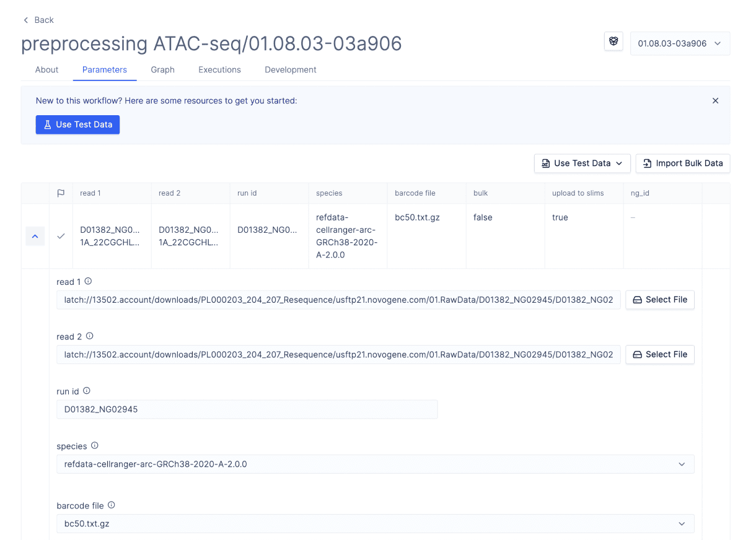The image size is (756, 540).
Task: Click Import Bulk Data button
Action: pyautogui.click(x=683, y=163)
